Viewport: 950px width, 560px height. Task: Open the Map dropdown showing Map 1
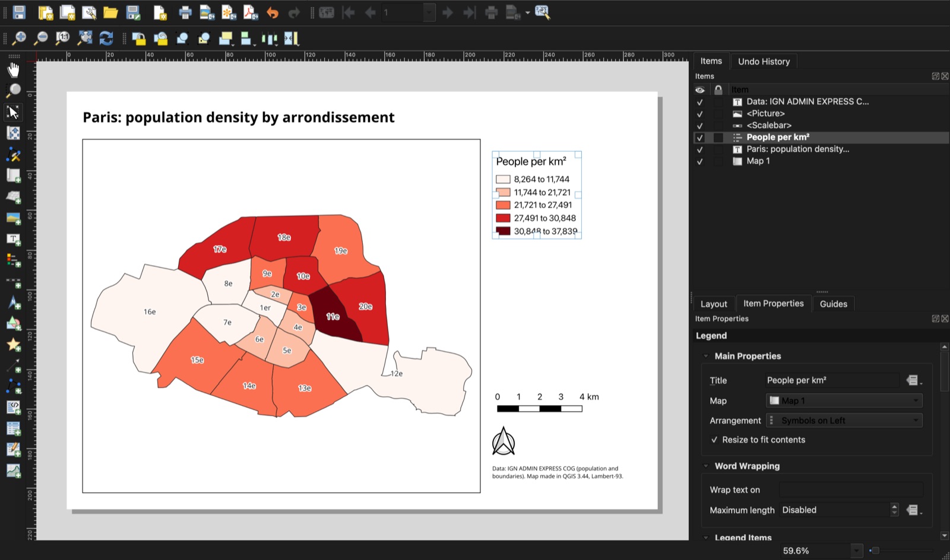[x=844, y=400]
